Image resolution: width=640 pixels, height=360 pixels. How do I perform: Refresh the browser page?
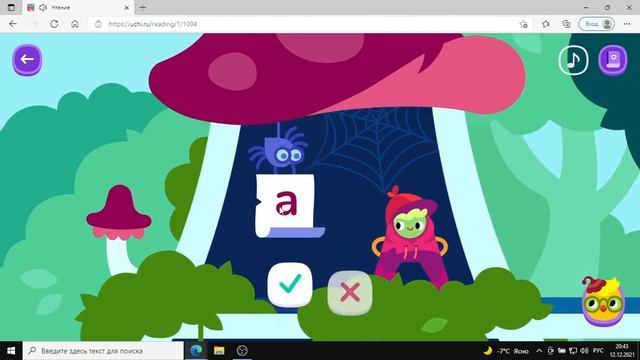pyautogui.click(x=54, y=24)
